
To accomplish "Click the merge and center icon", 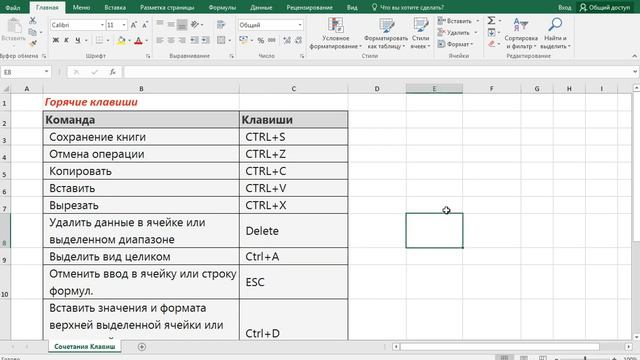I will (221, 40).
